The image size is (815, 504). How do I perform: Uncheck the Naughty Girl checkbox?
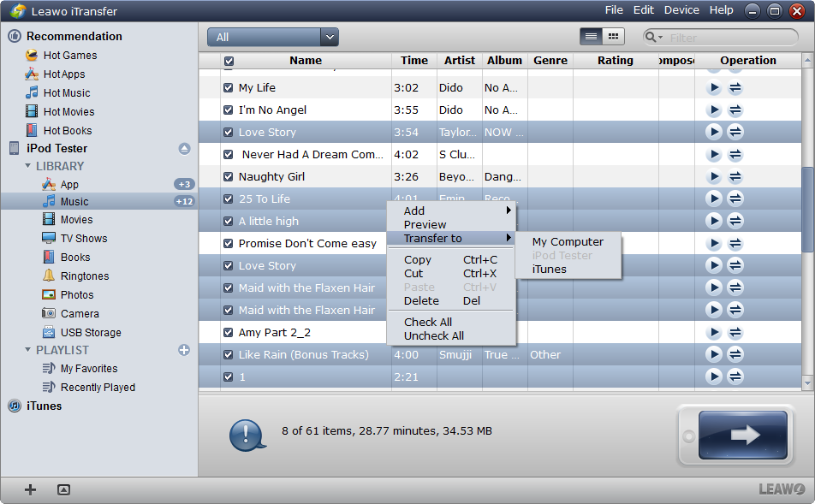(x=228, y=176)
